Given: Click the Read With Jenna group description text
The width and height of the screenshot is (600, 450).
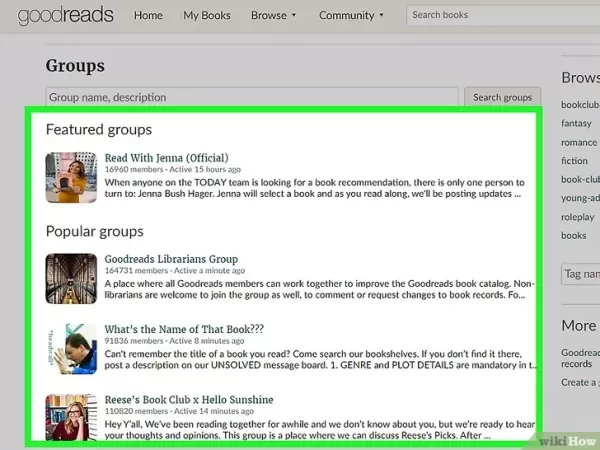Looking at the screenshot, I should (x=315, y=188).
